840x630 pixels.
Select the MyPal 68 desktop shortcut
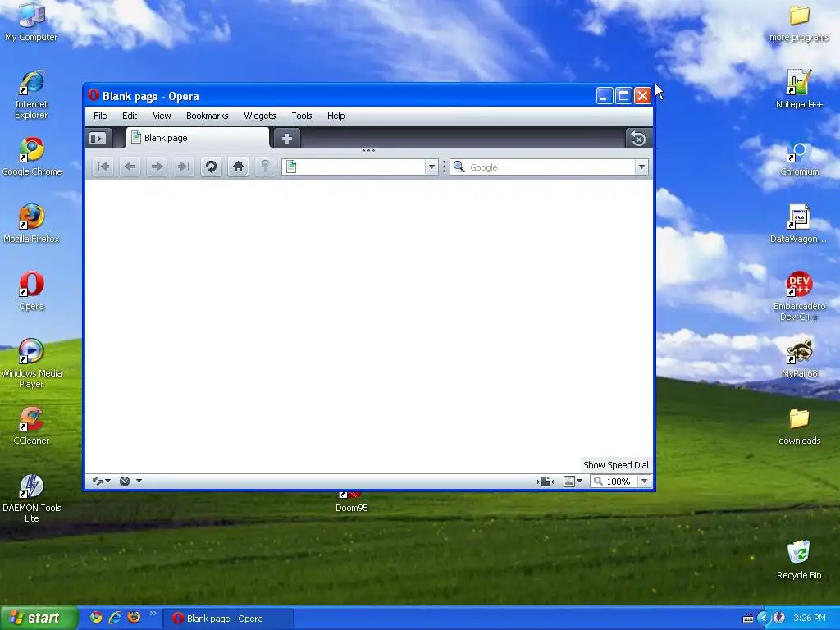pyautogui.click(x=799, y=358)
